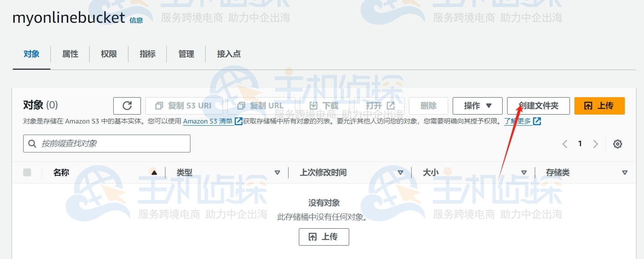Click the copy S3 URI icon
The width and height of the screenshot is (644, 259).
(x=159, y=106)
